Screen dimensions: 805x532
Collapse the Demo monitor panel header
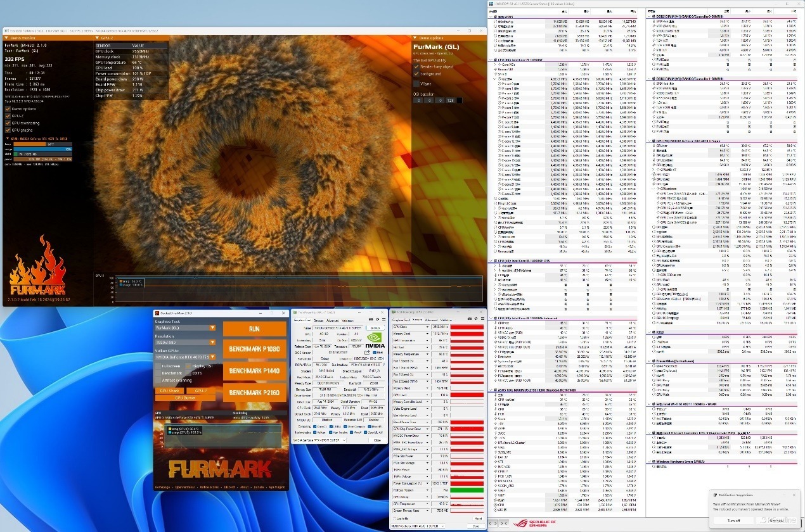coord(8,38)
